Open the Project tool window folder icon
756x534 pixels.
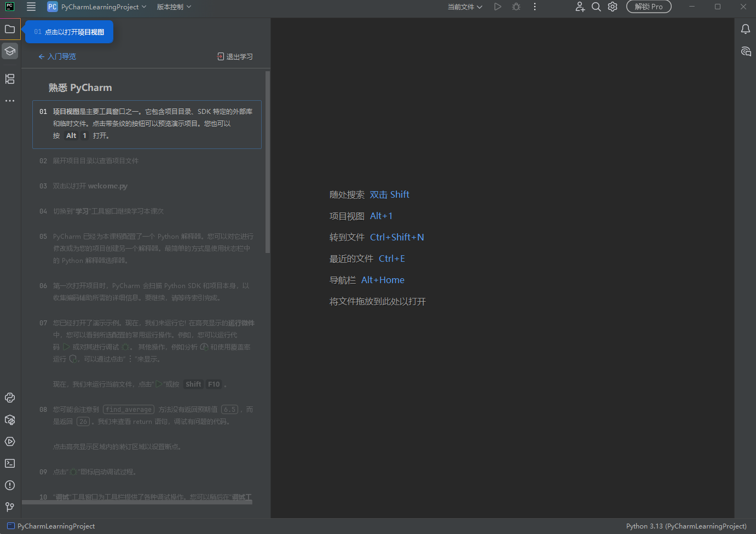pyautogui.click(x=10, y=29)
